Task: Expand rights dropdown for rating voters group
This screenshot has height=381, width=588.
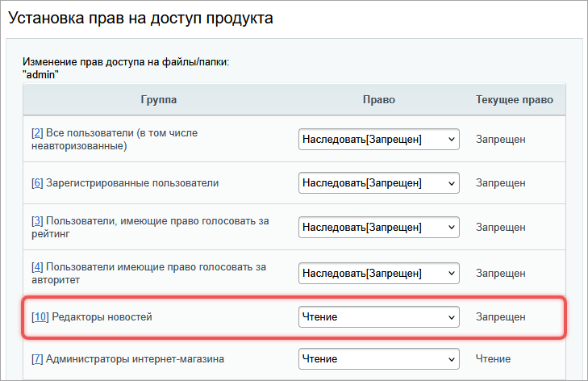Action: [x=378, y=228]
